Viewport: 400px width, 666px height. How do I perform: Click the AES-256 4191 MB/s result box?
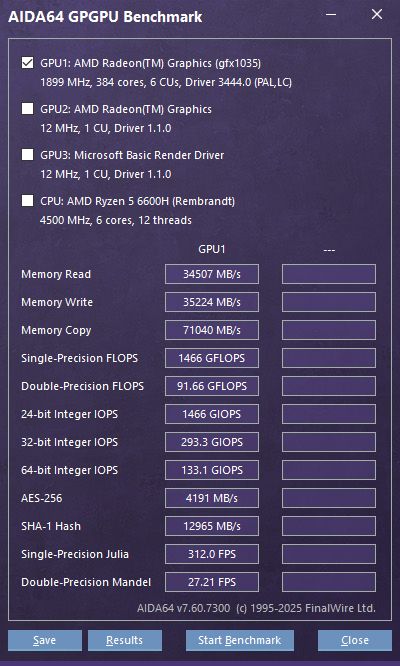point(212,498)
